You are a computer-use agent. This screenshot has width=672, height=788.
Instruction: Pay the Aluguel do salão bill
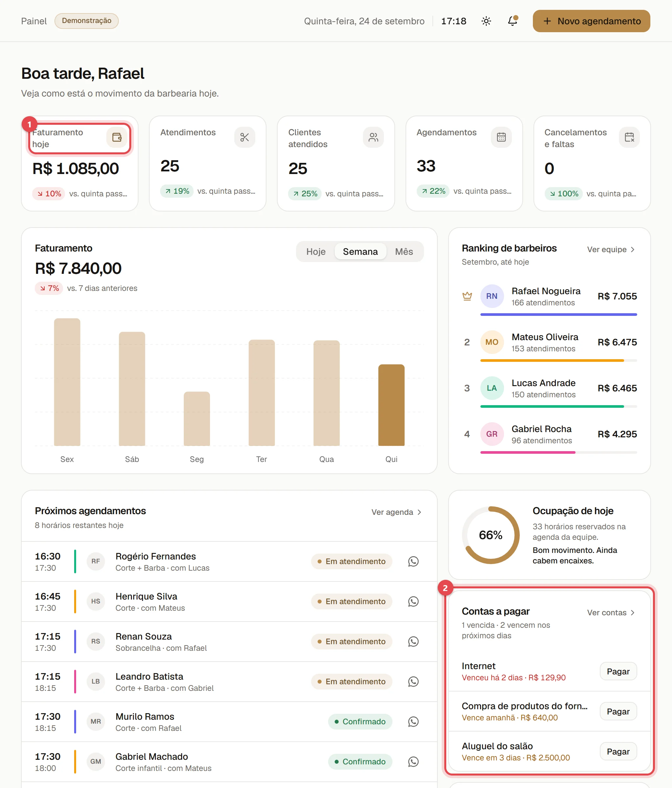coord(618,752)
